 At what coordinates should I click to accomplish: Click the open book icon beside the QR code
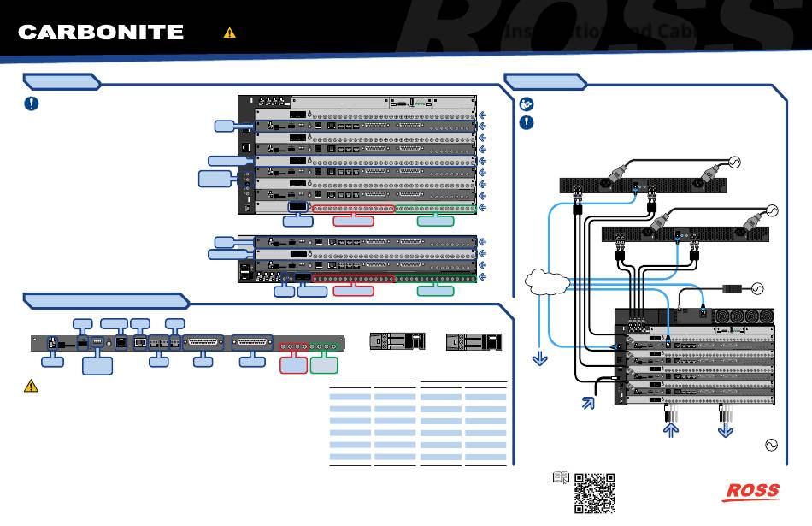coord(561,477)
